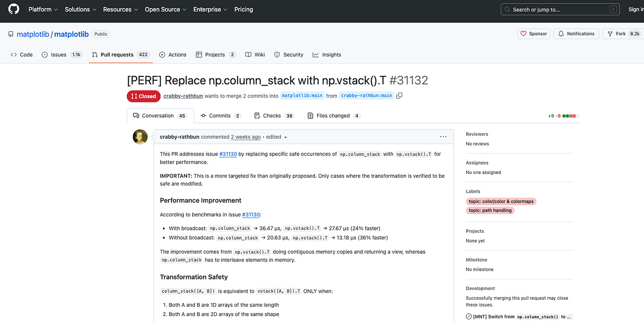The image size is (644, 322).
Task: Open the Code tab
Action: (x=21, y=54)
